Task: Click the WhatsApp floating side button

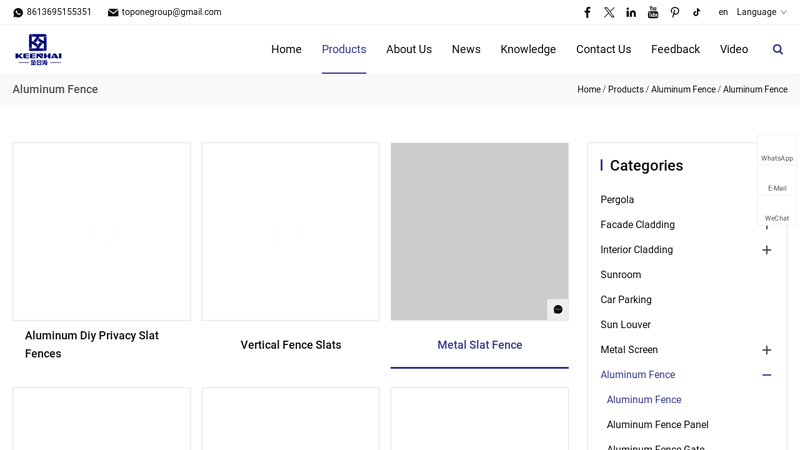Action: tap(777, 150)
